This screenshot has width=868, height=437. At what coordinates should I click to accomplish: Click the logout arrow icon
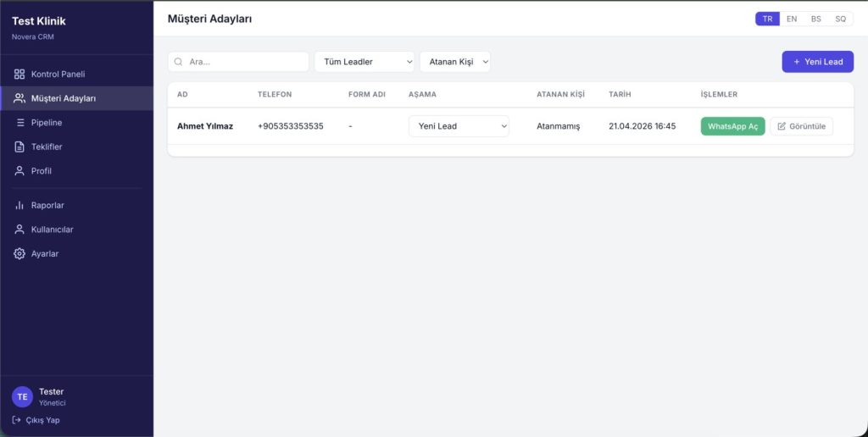coord(17,420)
